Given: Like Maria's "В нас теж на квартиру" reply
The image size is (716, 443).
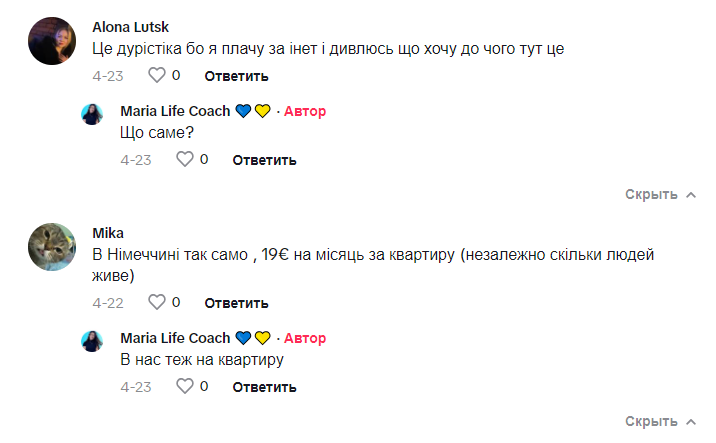Looking at the screenshot, I should pyautogui.click(x=184, y=386).
